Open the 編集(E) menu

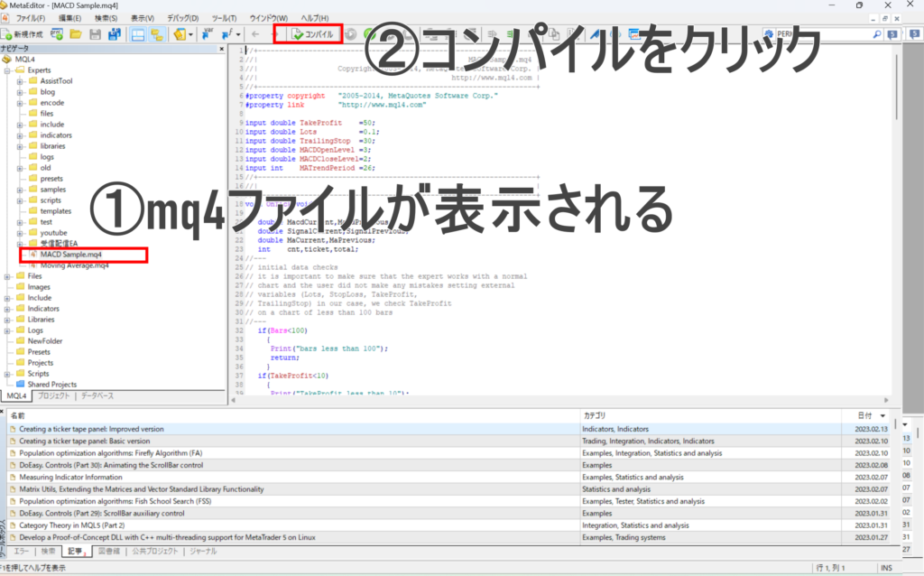[69, 18]
